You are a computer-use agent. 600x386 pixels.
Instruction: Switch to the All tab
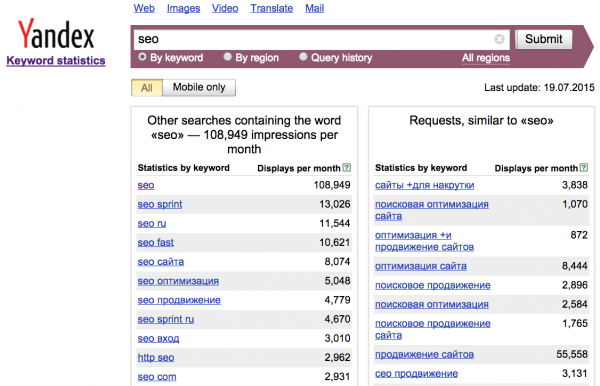pyautogui.click(x=147, y=88)
